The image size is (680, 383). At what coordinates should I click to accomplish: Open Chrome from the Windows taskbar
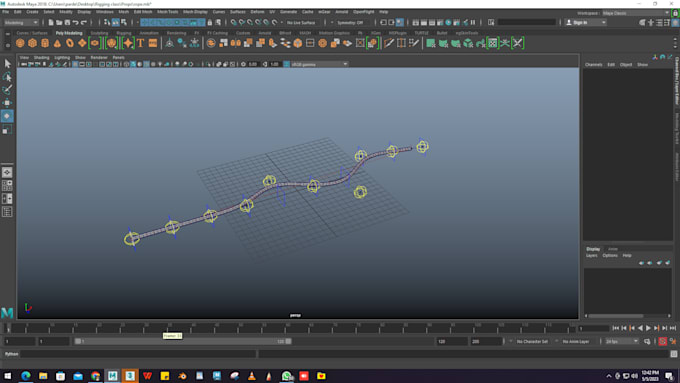point(95,376)
